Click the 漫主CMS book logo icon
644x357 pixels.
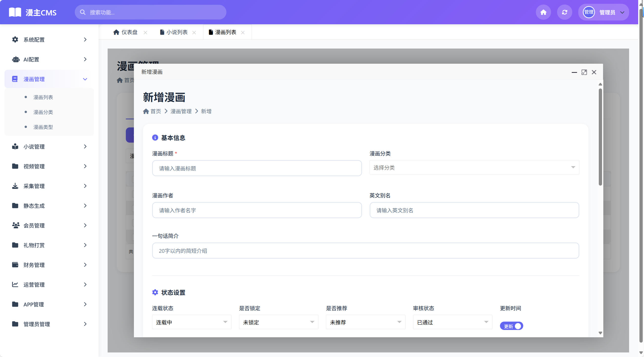pyautogui.click(x=15, y=12)
